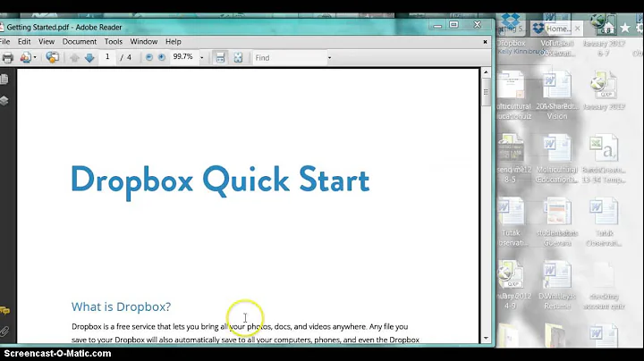Click the 'Dropbox Quick Start' heading text
The height and width of the screenshot is (361, 644).
pyautogui.click(x=220, y=180)
